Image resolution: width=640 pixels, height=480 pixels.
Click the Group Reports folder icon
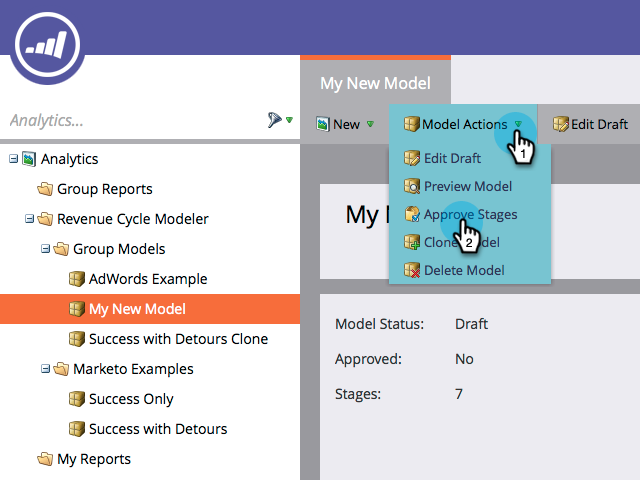(x=45, y=189)
